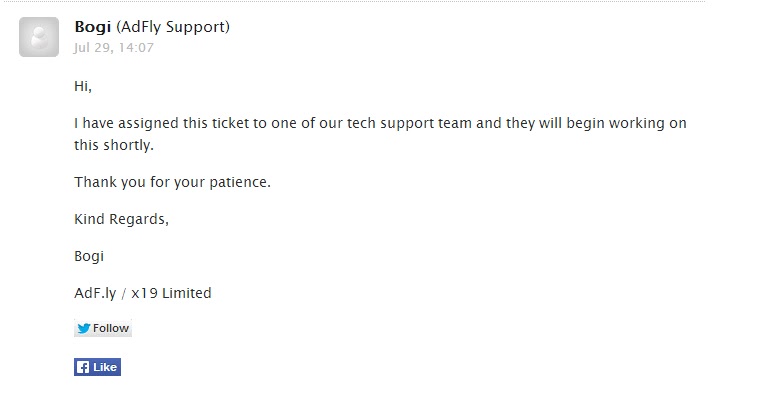The image size is (772, 407).
Task: Click the Facebook logo icon
Action: [83, 367]
